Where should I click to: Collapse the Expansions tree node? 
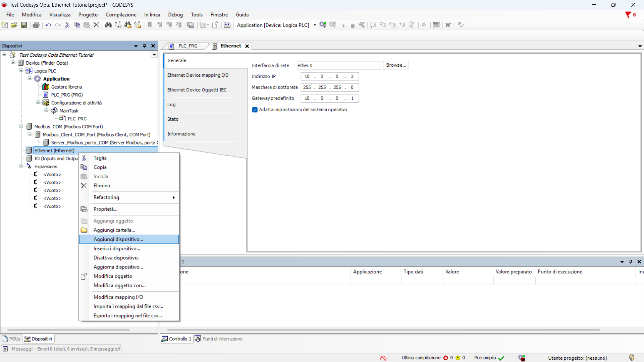click(21, 166)
